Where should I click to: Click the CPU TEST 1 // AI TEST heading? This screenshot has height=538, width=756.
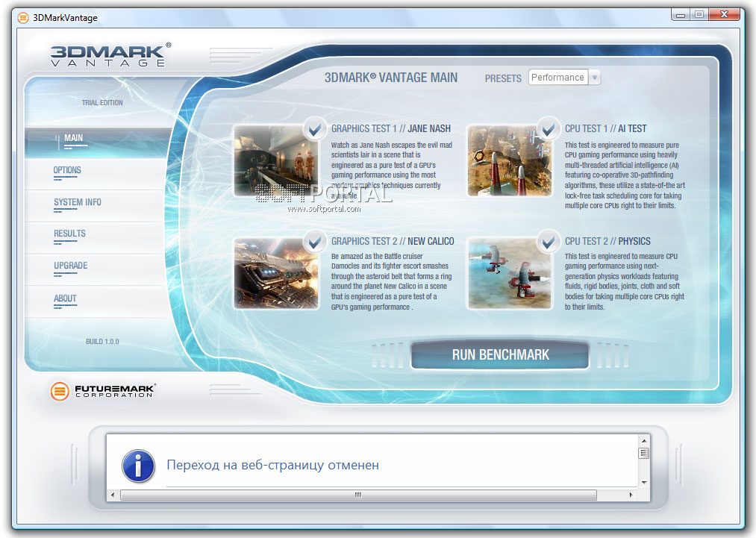coord(605,128)
